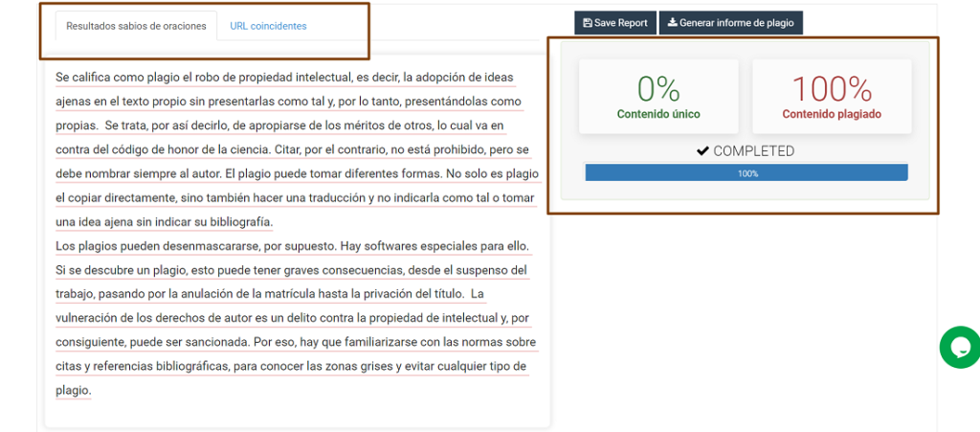Open the sentence starting 'Si se descubre un plagio'
Image resolution: width=980 pixels, height=432 pixels.
pos(287,270)
